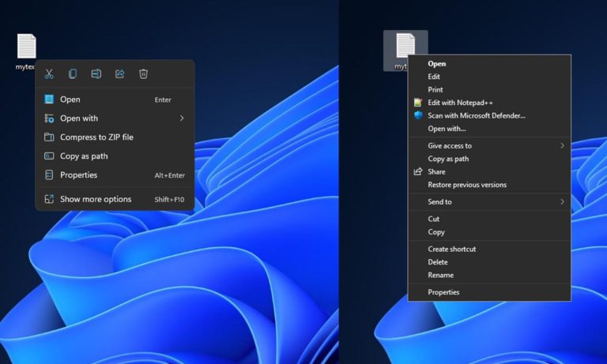
Task: Expand the Give access to arrow
Action: [562, 145]
